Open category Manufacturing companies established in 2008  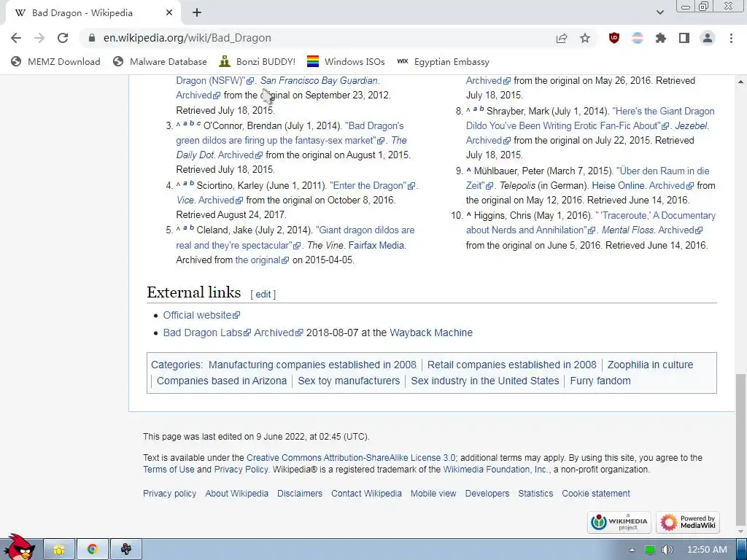click(312, 365)
